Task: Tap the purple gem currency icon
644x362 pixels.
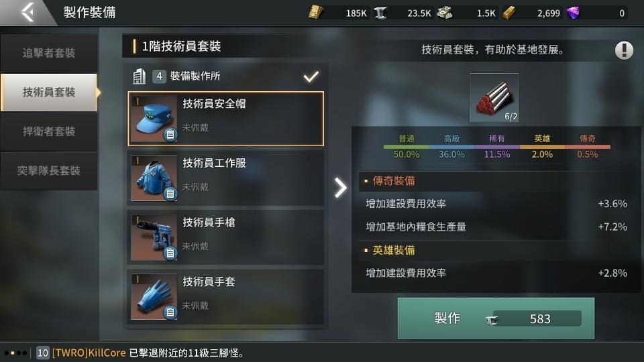Action: tap(573, 13)
